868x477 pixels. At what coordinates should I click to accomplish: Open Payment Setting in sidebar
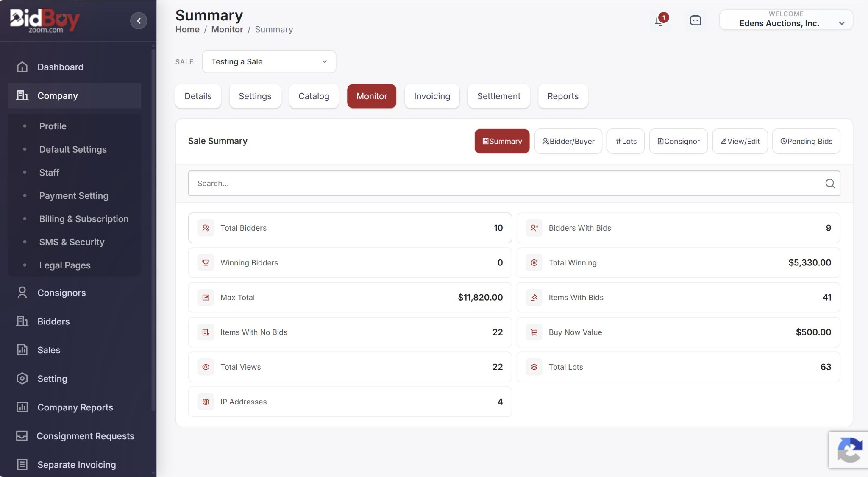click(x=74, y=195)
